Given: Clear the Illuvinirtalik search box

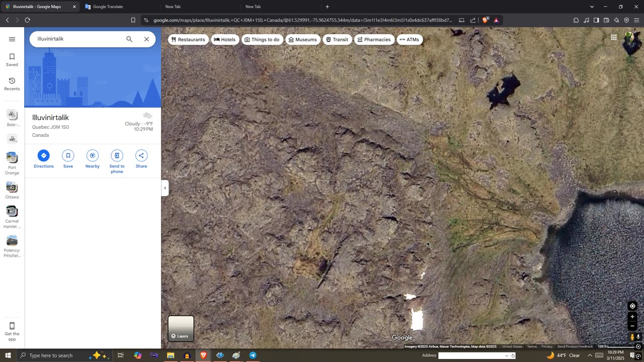Looking at the screenshot, I should [x=146, y=39].
